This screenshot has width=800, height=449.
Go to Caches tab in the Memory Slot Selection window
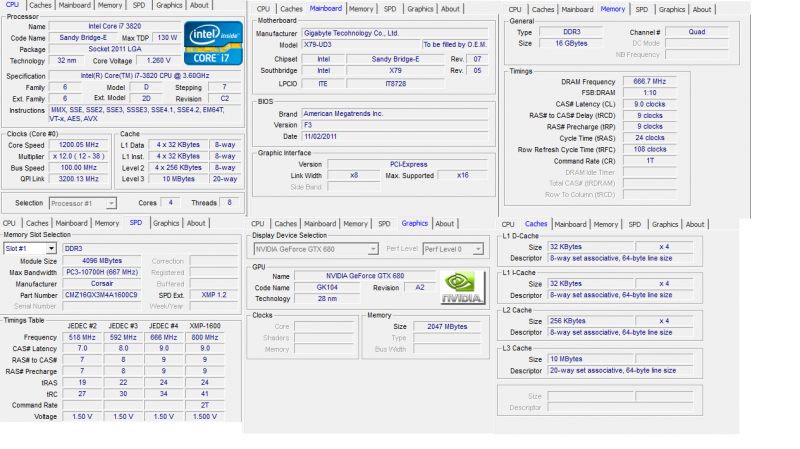click(x=37, y=223)
